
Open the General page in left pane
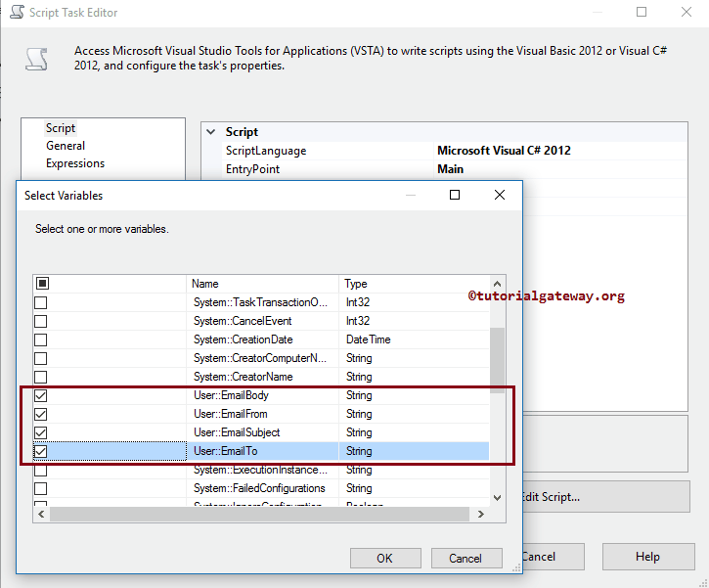[x=66, y=146]
